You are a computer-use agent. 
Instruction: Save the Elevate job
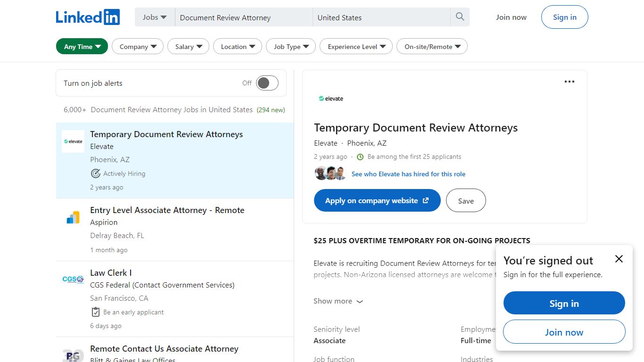(x=466, y=200)
